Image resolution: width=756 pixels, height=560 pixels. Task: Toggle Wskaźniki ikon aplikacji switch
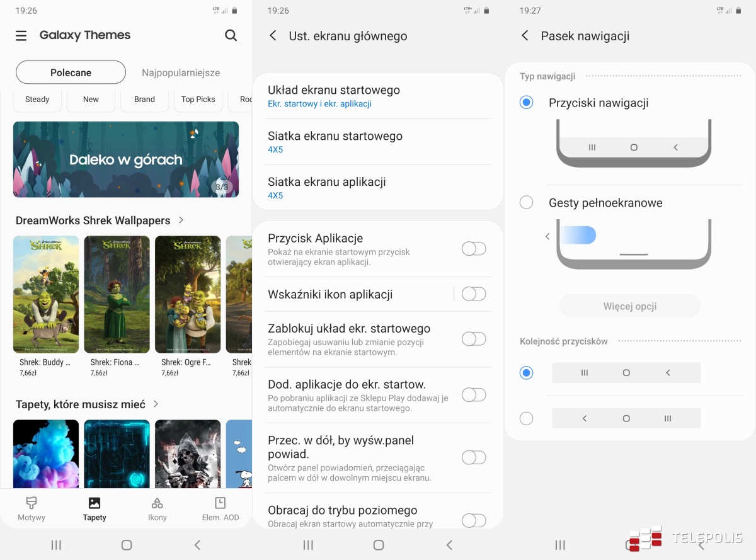pyautogui.click(x=474, y=294)
